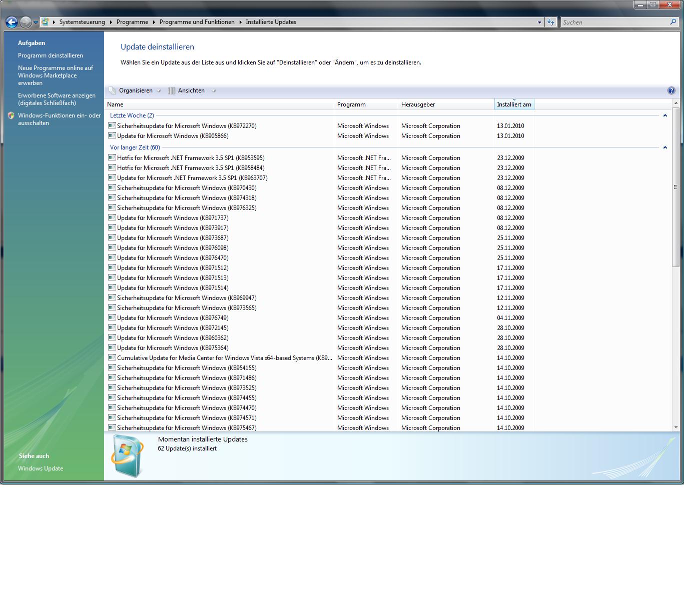Select update KB905866 icon
Viewport: 684px width, 616px height.
coord(112,135)
